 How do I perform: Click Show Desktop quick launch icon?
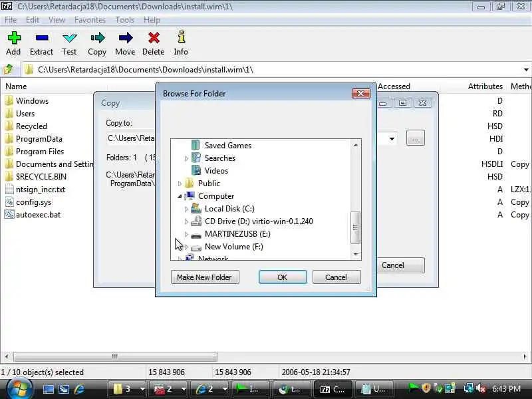click(x=48, y=389)
